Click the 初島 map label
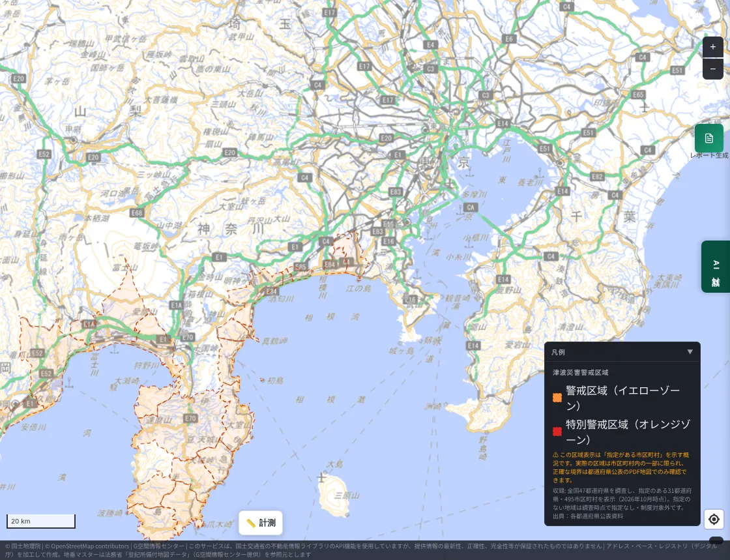The width and height of the screenshot is (730, 560). (274, 380)
